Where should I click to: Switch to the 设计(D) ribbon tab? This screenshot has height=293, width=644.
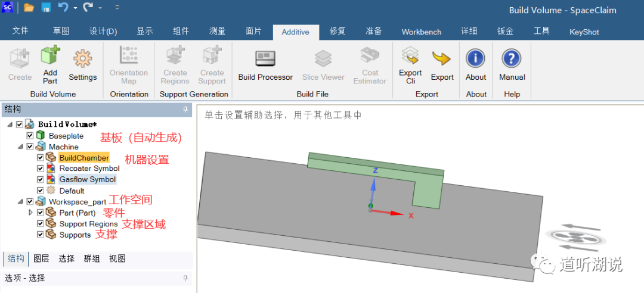pos(103,31)
